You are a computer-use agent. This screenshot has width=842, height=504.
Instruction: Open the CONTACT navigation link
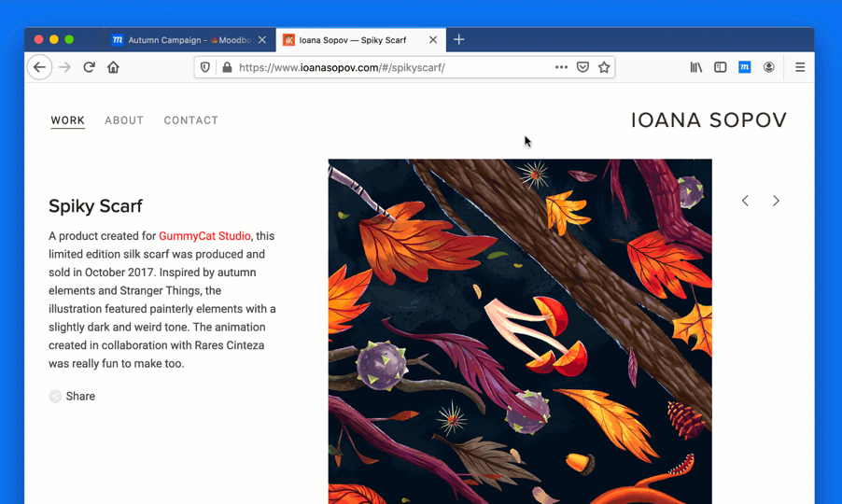click(190, 120)
